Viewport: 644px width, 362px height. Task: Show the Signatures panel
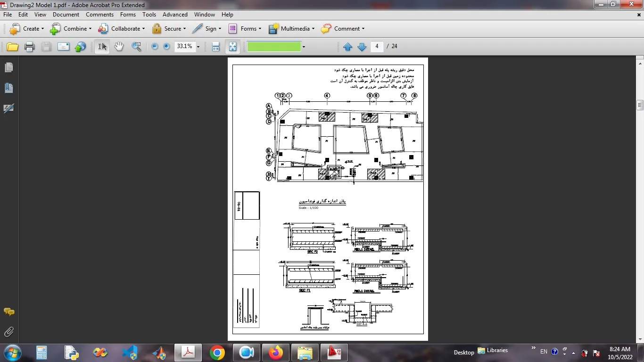pyautogui.click(x=8, y=108)
